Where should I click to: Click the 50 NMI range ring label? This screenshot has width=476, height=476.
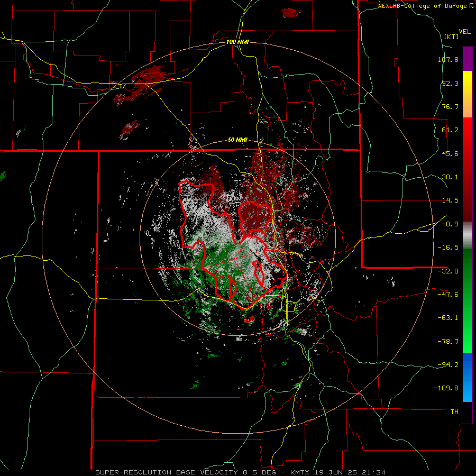point(237,140)
